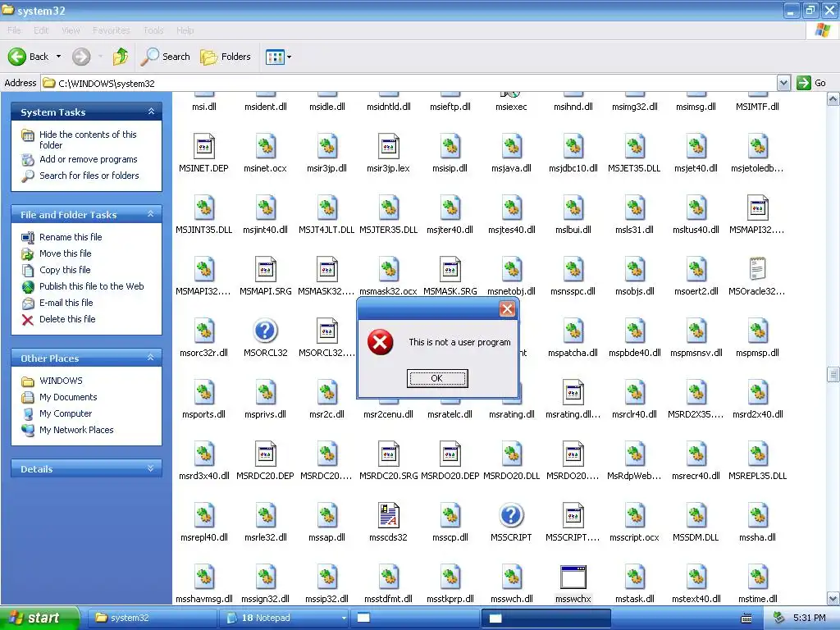Collapse the Other Places panel
Viewport: 840px width, 630px height.
151,358
